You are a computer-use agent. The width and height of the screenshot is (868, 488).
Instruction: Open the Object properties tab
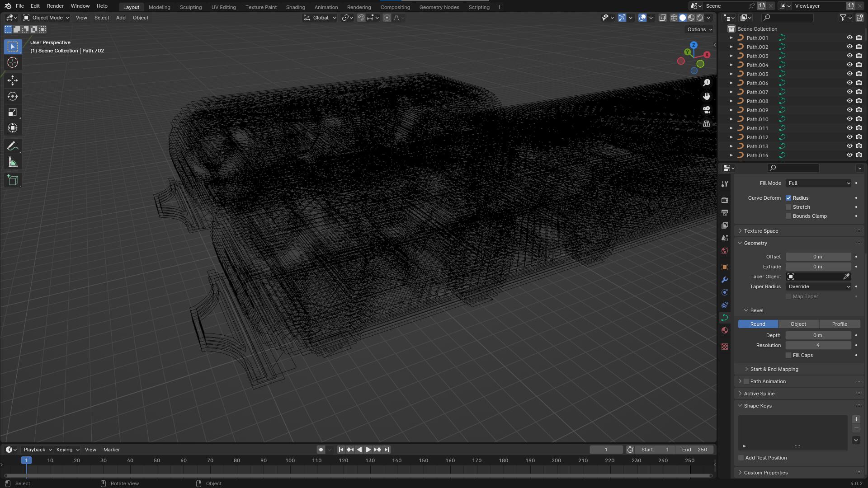tap(725, 267)
